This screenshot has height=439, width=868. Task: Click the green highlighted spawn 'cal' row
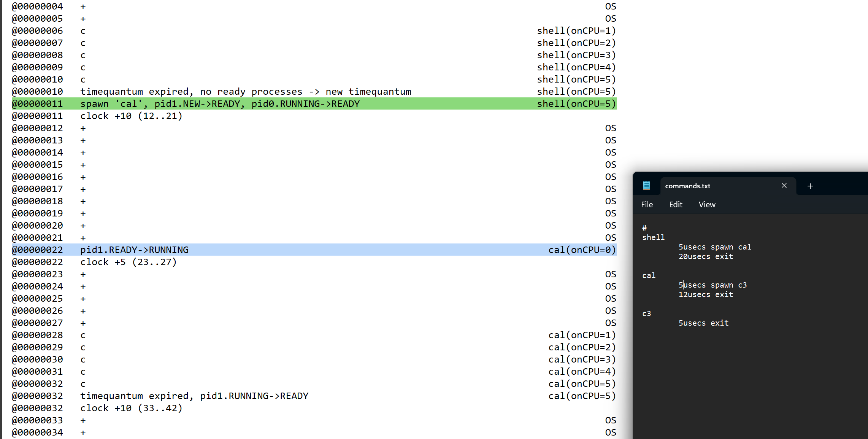220,104
